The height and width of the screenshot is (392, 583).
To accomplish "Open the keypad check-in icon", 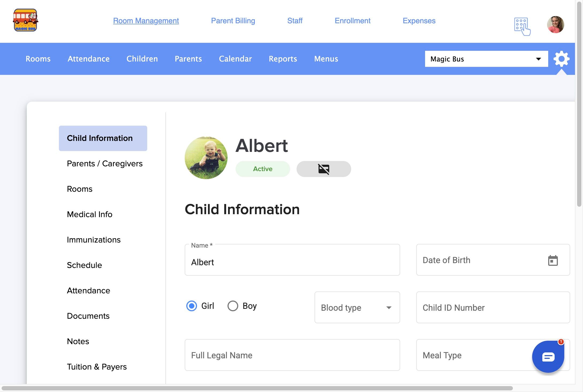I will [522, 26].
